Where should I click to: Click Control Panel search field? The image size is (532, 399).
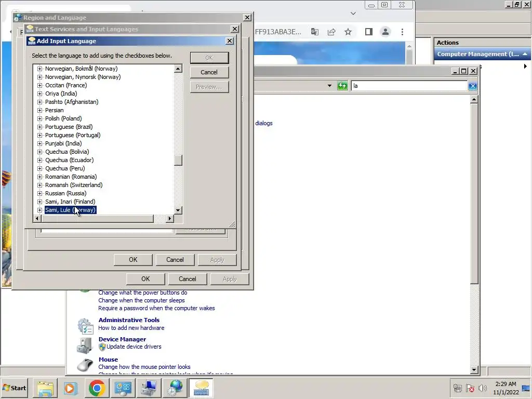click(x=409, y=86)
